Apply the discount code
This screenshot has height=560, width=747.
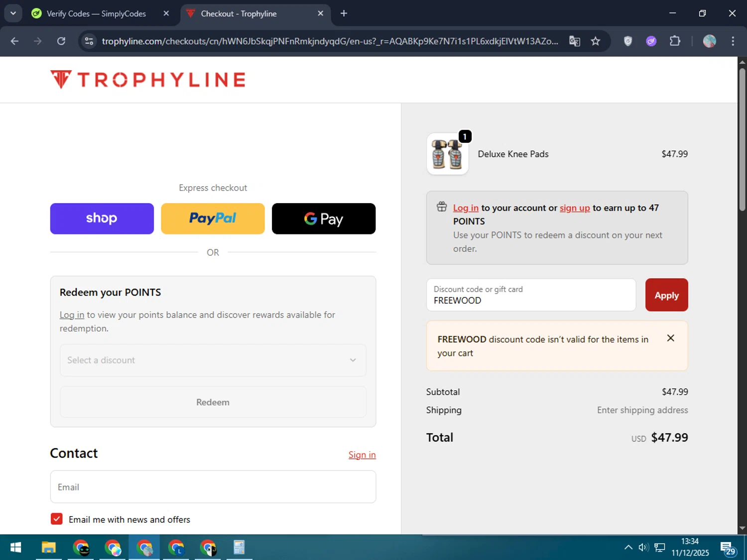click(666, 295)
